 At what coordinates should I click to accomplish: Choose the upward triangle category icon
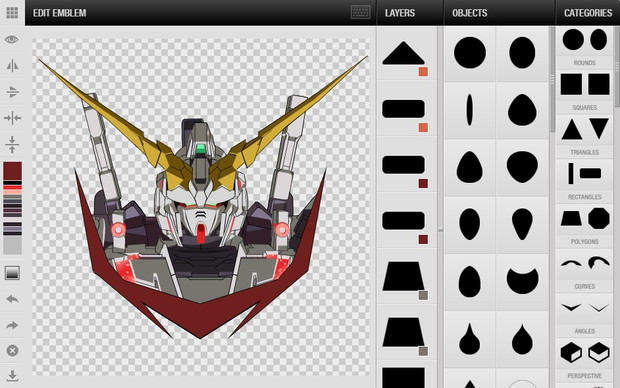[572, 129]
